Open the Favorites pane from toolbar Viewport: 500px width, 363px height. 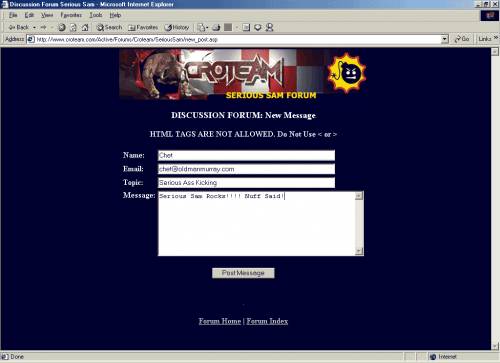click(x=143, y=27)
